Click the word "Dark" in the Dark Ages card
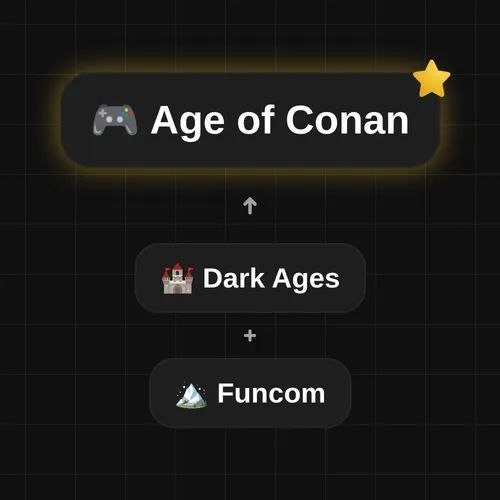This screenshot has height=500, width=500. tap(234, 278)
